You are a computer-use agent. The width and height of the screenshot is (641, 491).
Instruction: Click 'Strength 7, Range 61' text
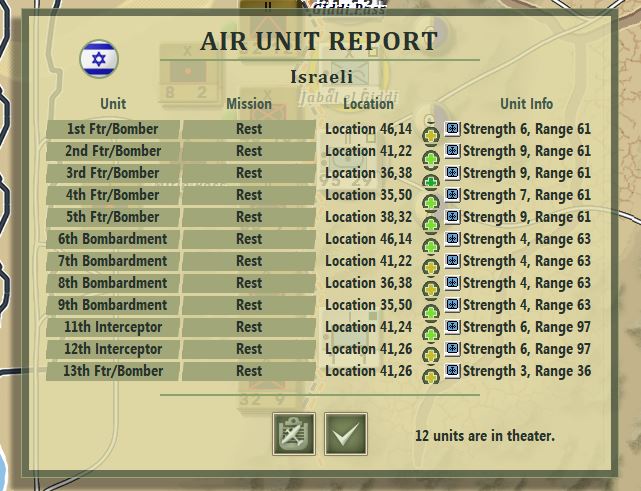[x=527, y=195]
